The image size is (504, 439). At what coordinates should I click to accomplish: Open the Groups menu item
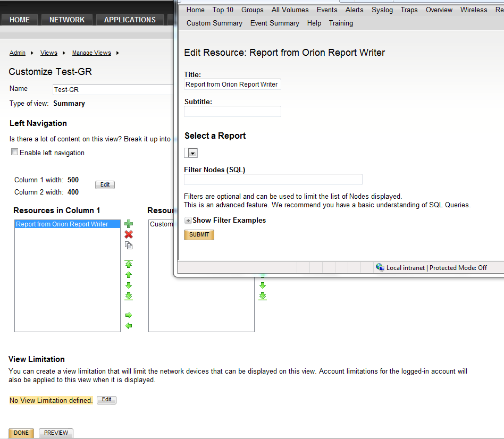[253, 10]
